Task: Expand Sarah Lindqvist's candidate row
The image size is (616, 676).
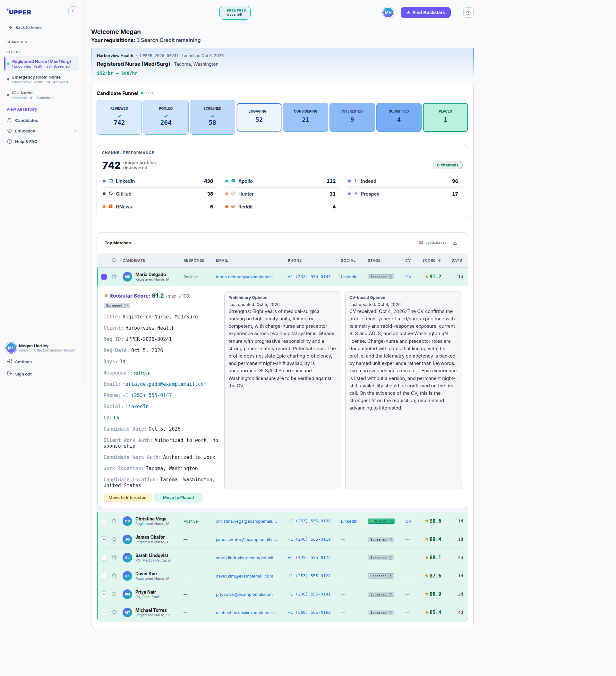Action: click(x=104, y=558)
